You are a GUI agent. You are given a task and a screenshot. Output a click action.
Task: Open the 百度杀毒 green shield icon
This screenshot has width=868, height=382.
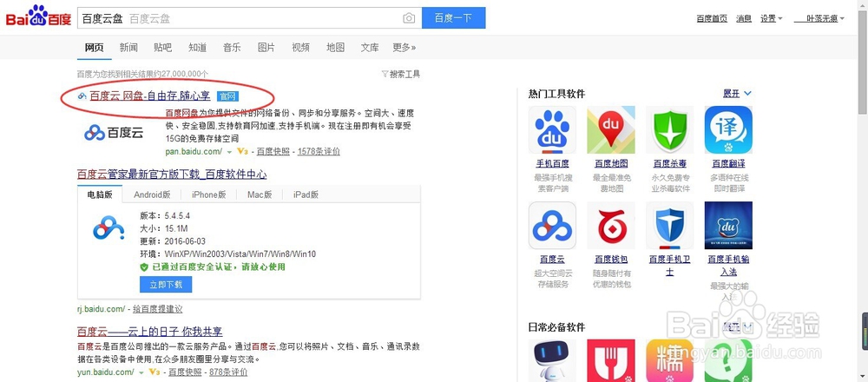(x=670, y=130)
